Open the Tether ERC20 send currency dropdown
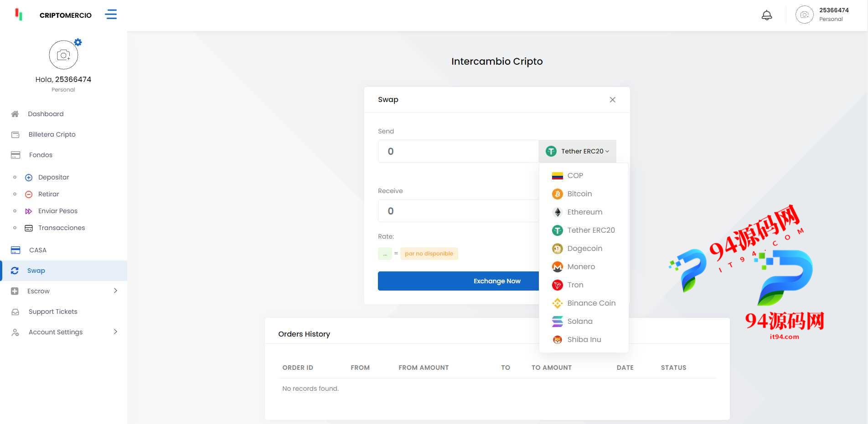 point(577,151)
